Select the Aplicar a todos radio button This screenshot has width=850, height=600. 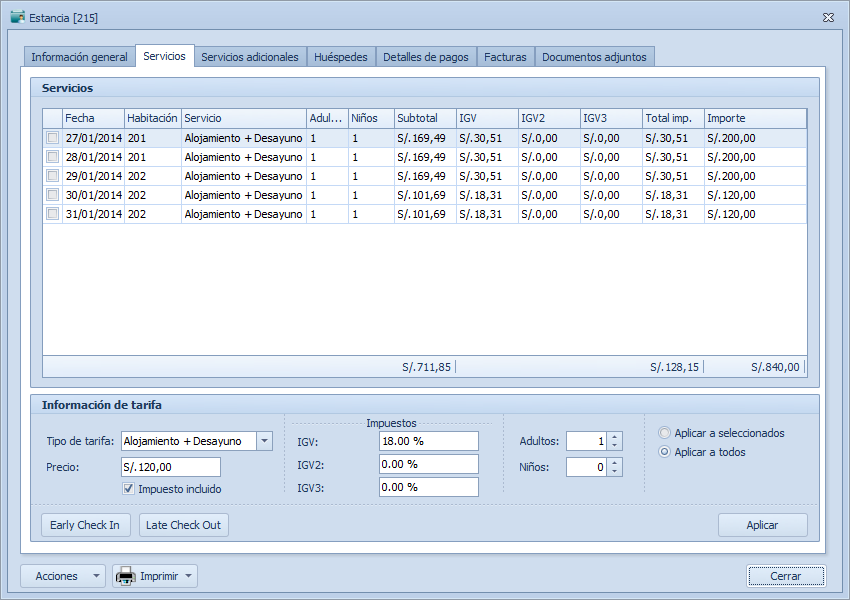click(x=663, y=451)
